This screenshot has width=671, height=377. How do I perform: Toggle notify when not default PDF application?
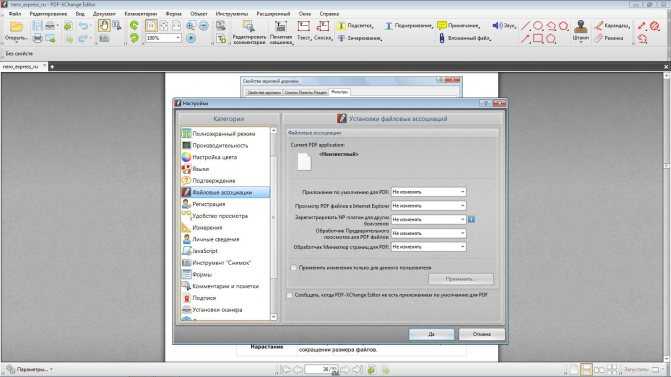tap(290, 295)
